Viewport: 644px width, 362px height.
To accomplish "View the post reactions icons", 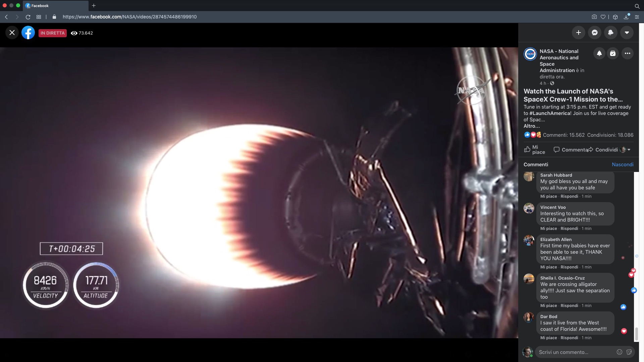I will pyautogui.click(x=533, y=135).
